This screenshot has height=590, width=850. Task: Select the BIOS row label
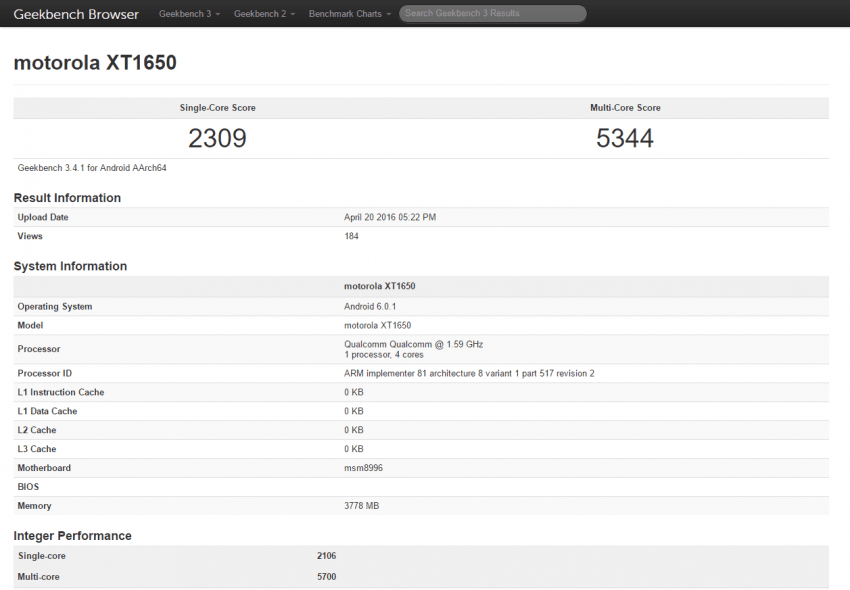[x=28, y=487]
